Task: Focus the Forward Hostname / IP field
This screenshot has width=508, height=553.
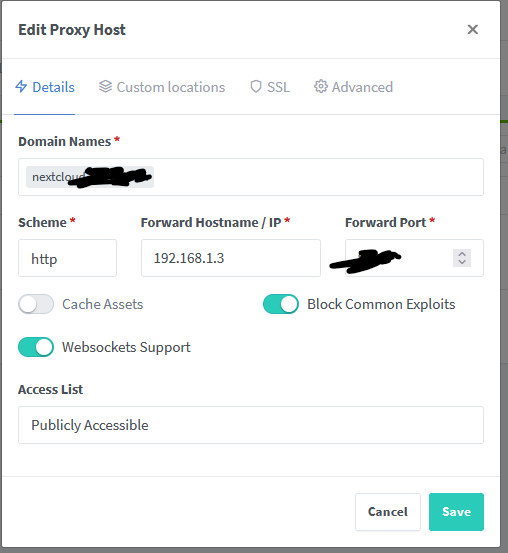Action: pyautogui.click(x=231, y=258)
